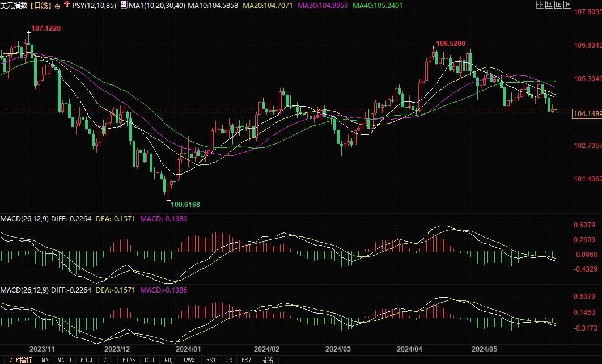Select the BOLL indicator
Screen dimensions: 602x364
pyautogui.click(x=87, y=359)
